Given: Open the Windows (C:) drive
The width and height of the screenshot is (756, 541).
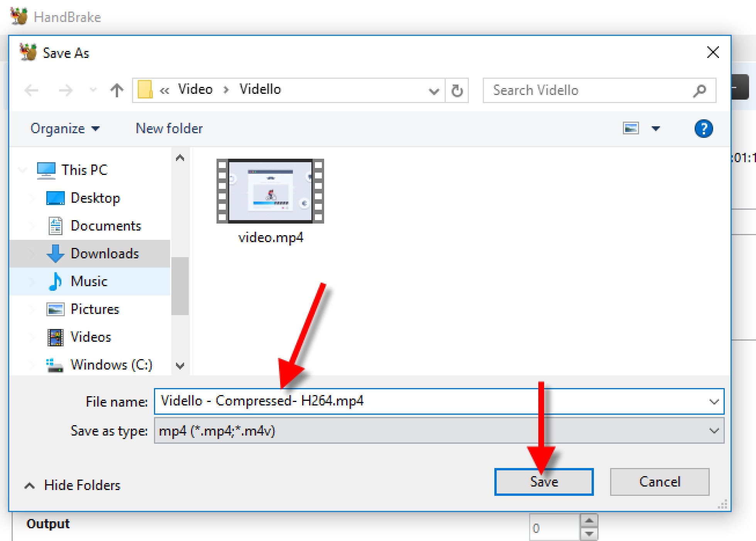Looking at the screenshot, I should point(111,365).
